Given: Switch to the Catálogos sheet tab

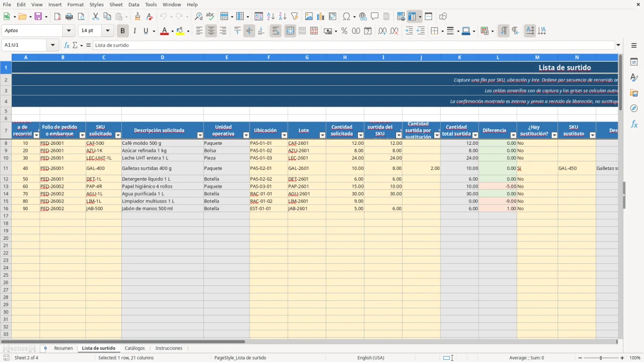Looking at the screenshot, I should pos(135,348).
